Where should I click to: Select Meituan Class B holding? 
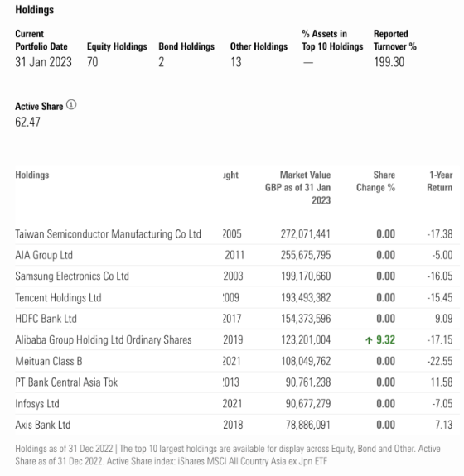49,361
